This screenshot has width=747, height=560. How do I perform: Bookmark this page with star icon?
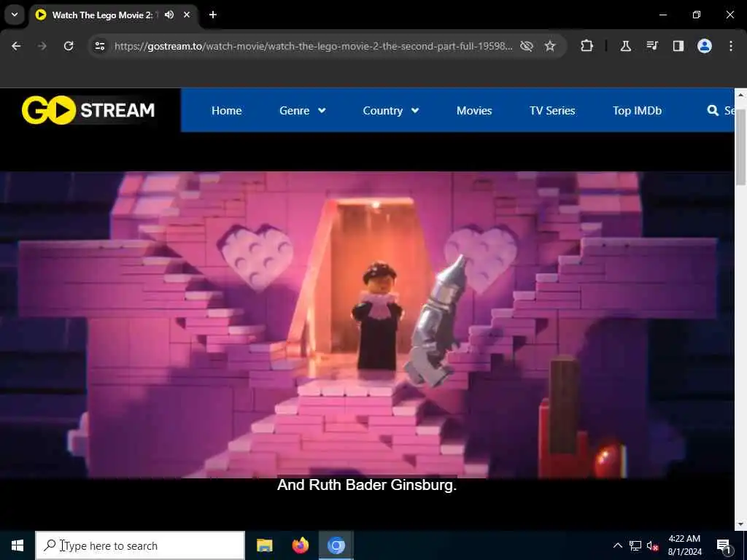550,46
